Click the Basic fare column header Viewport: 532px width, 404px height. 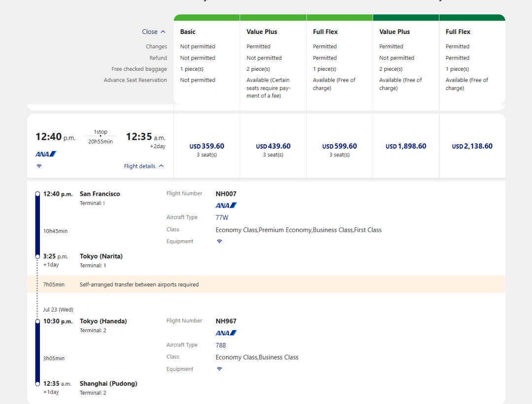(x=188, y=32)
